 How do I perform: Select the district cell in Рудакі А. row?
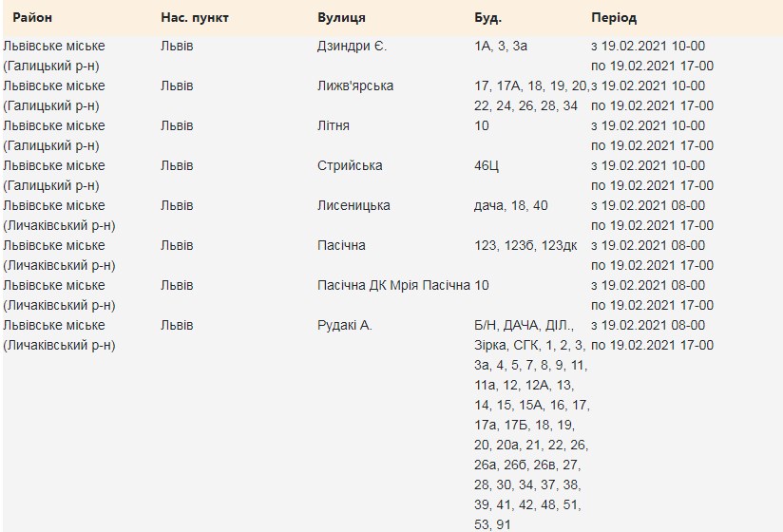point(59,334)
